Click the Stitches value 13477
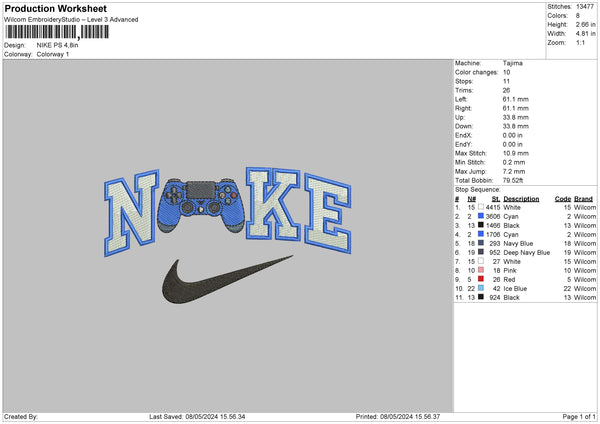Image resolution: width=600 pixels, height=424 pixels. (x=585, y=7)
